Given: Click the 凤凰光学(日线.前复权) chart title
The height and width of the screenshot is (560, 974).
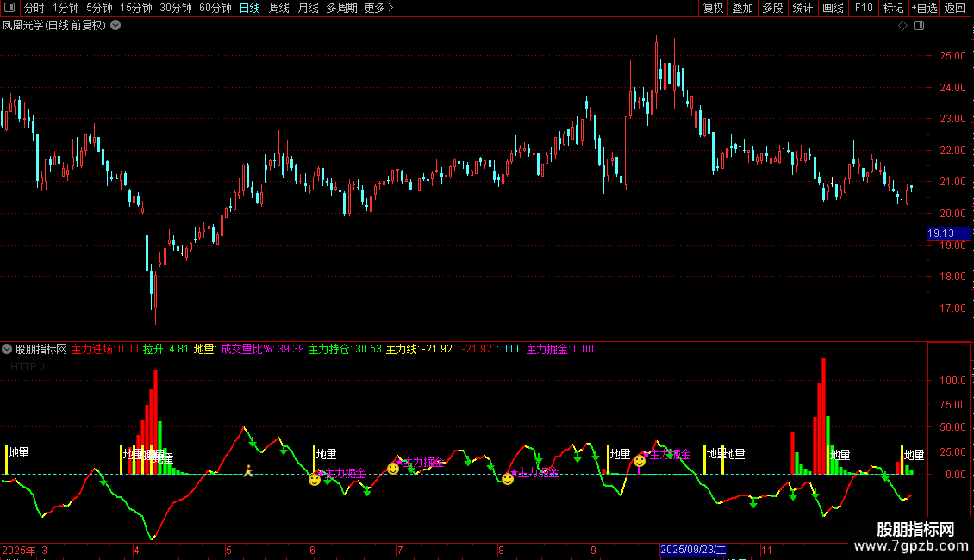Looking at the screenshot, I should [x=54, y=26].
